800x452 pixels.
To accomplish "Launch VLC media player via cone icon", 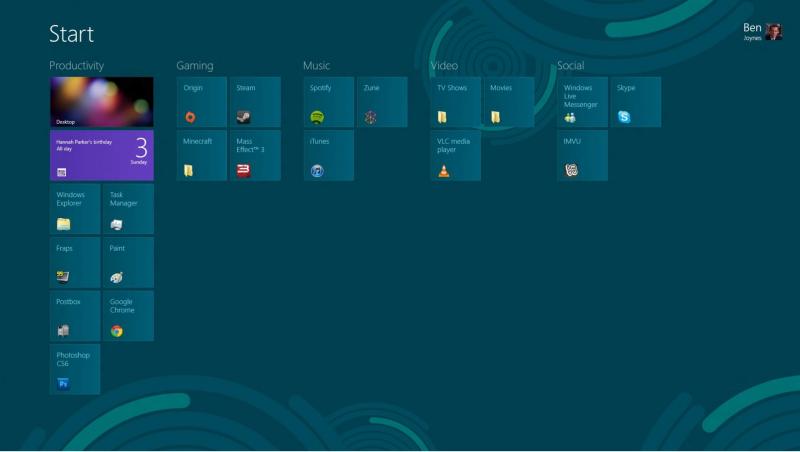I will [444, 171].
